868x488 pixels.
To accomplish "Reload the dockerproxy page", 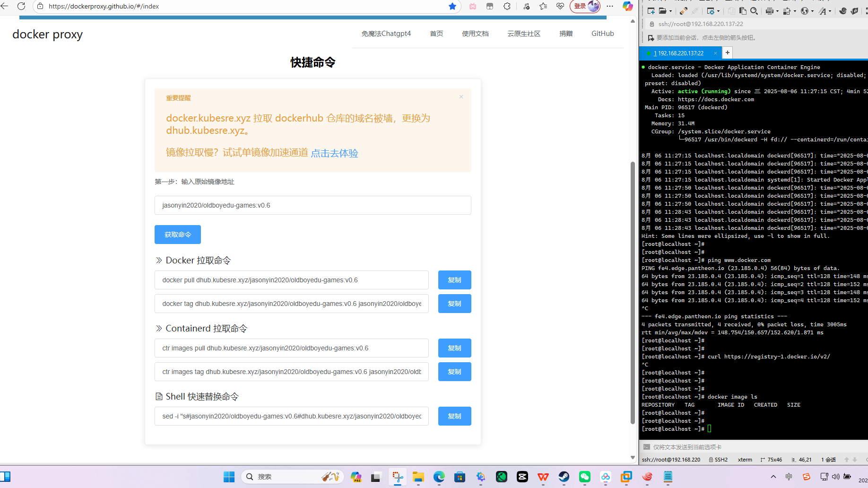I will pos(21,6).
